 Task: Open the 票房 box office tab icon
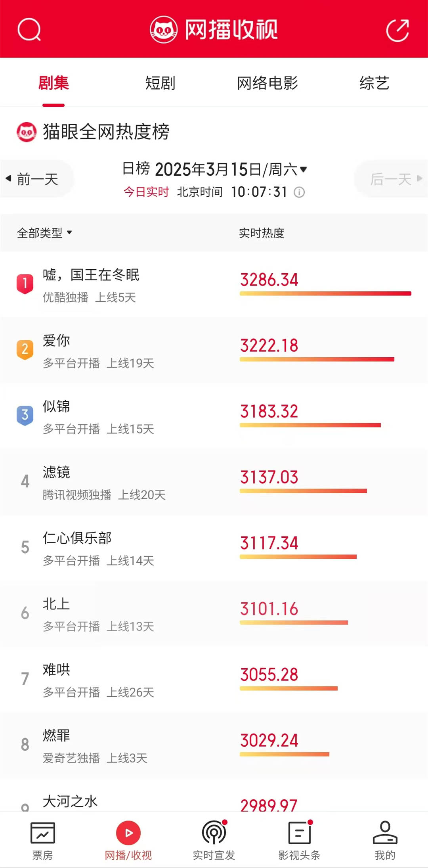click(42, 833)
